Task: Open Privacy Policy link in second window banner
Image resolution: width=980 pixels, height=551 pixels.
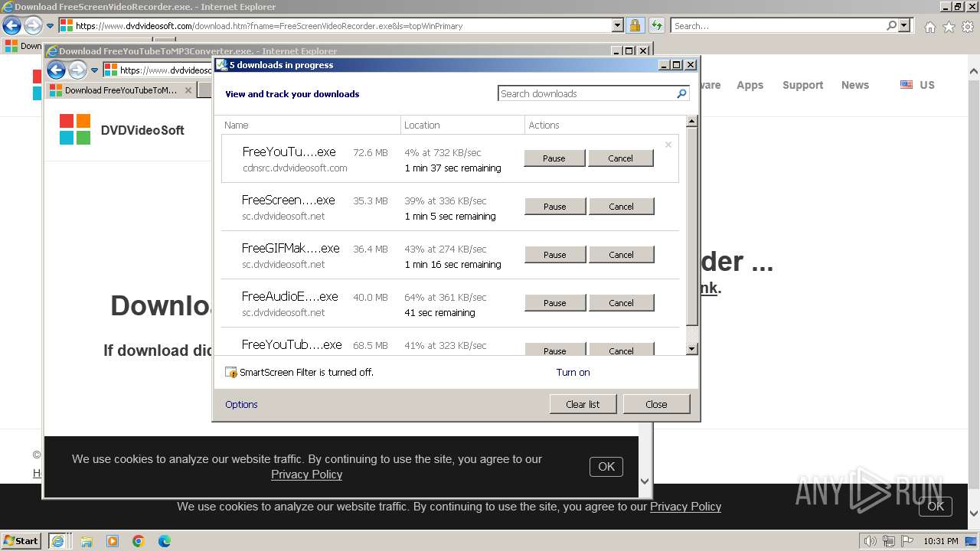Action: (306, 474)
